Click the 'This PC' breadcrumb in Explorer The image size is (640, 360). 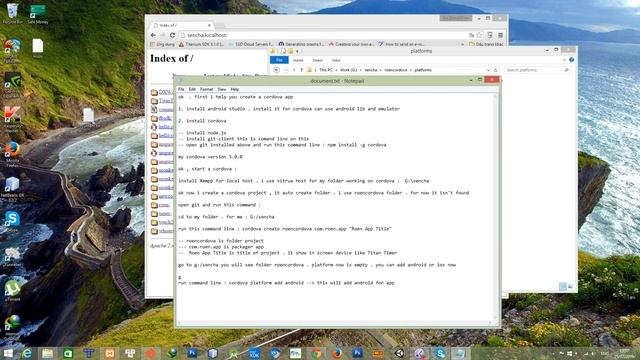pyautogui.click(x=326, y=70)
